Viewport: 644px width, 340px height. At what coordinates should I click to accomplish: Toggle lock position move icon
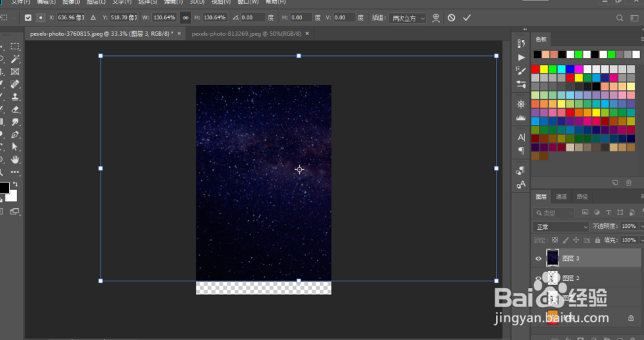(x=576, y=240)
